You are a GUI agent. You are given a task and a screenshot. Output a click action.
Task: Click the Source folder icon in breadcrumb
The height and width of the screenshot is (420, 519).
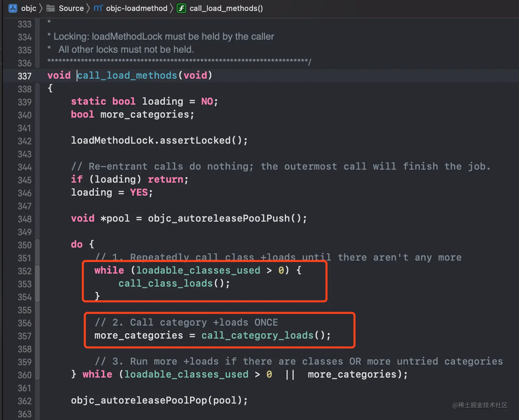[x=50, y=8]
